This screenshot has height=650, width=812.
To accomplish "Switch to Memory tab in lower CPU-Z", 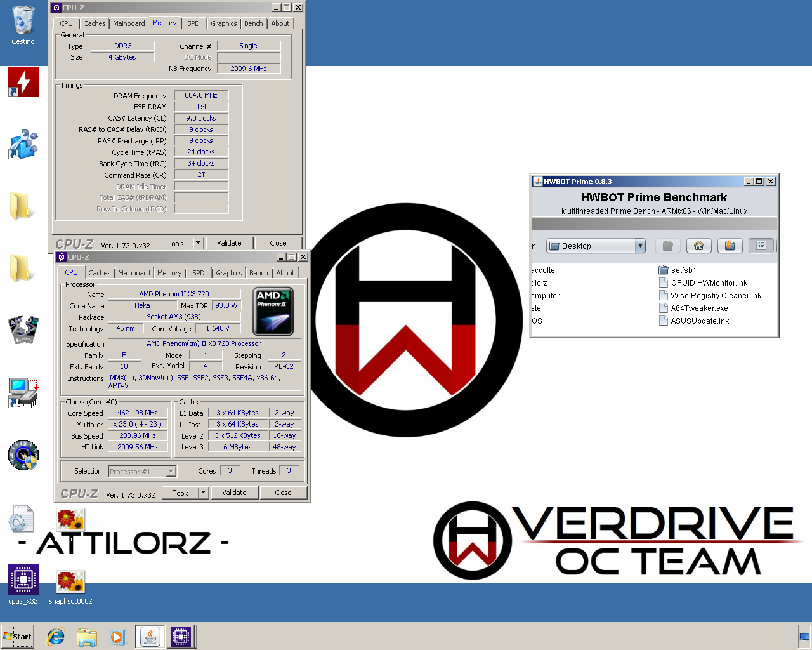I will [x=169, y=273].
